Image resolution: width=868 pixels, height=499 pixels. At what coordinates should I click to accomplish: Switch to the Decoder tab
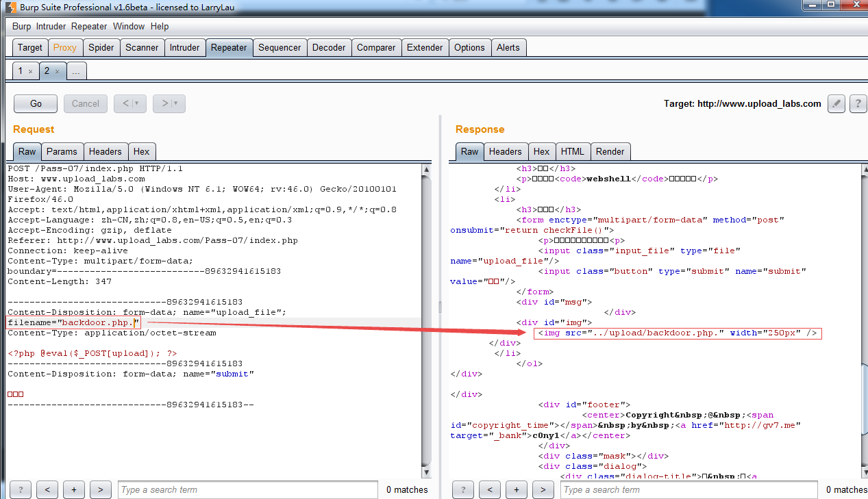click(329, 47)
